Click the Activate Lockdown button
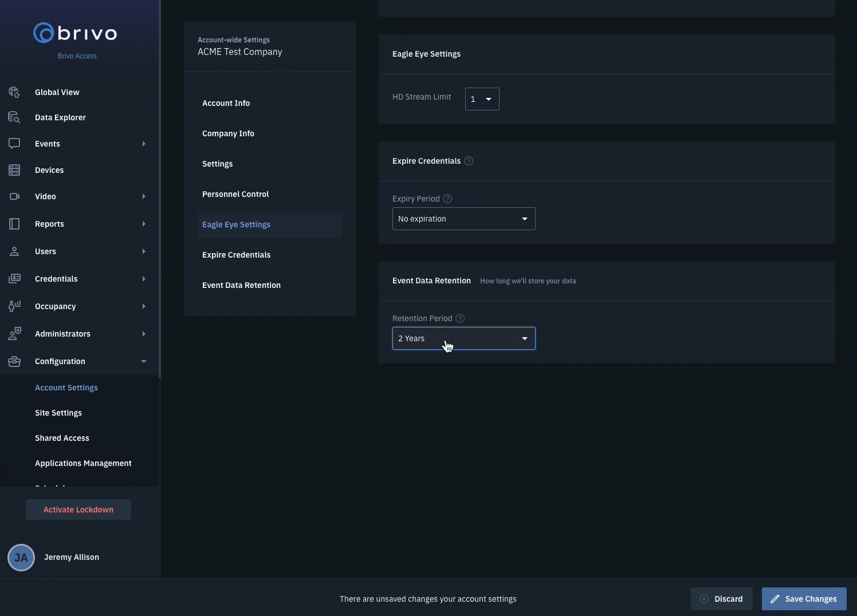Image resolution: width=857 pixels, height=616 pixels. [x=78, y=510]
